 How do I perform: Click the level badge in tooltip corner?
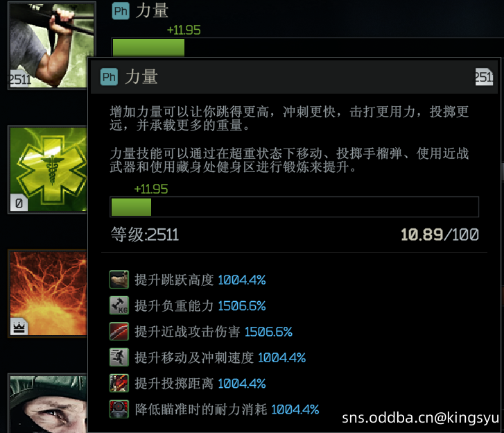[x=484, y=77]
